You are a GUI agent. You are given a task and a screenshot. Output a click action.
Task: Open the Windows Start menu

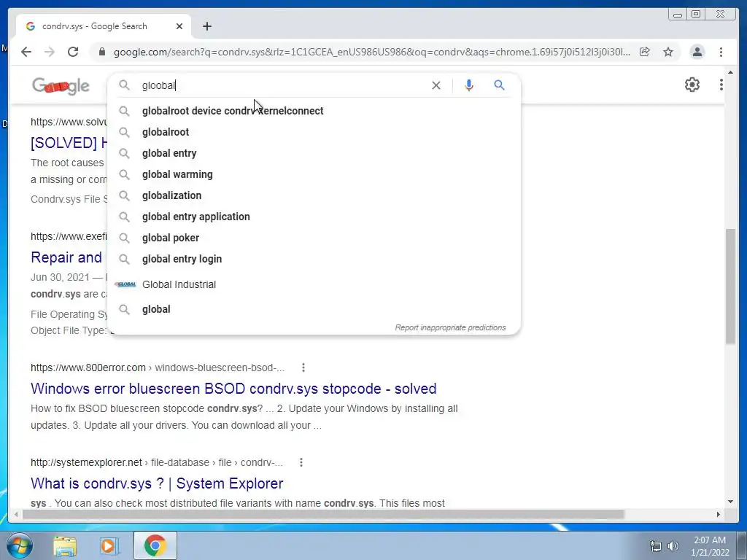[20, 545]
